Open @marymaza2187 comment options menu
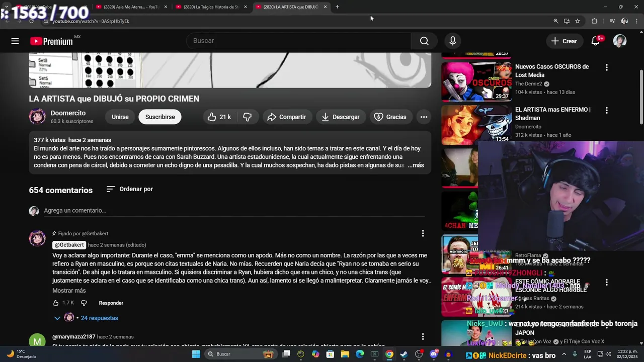Viewport: 644px width, 362px height. (423, 336)
